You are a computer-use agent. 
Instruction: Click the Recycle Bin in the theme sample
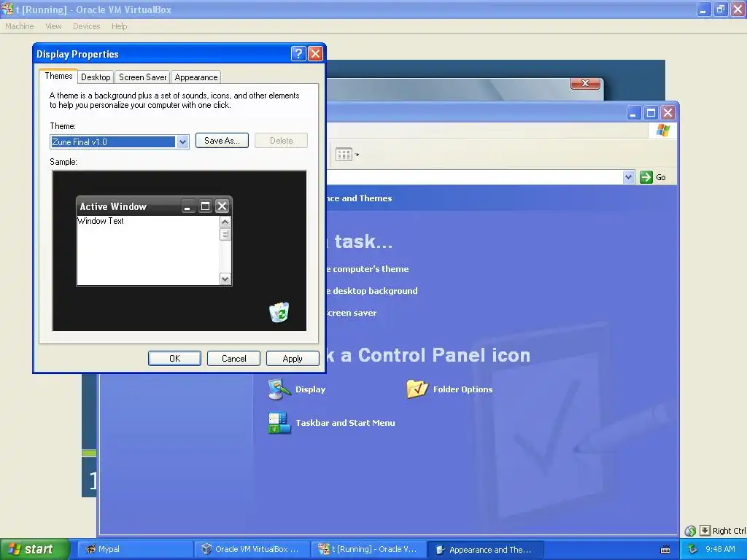(279, 312)
